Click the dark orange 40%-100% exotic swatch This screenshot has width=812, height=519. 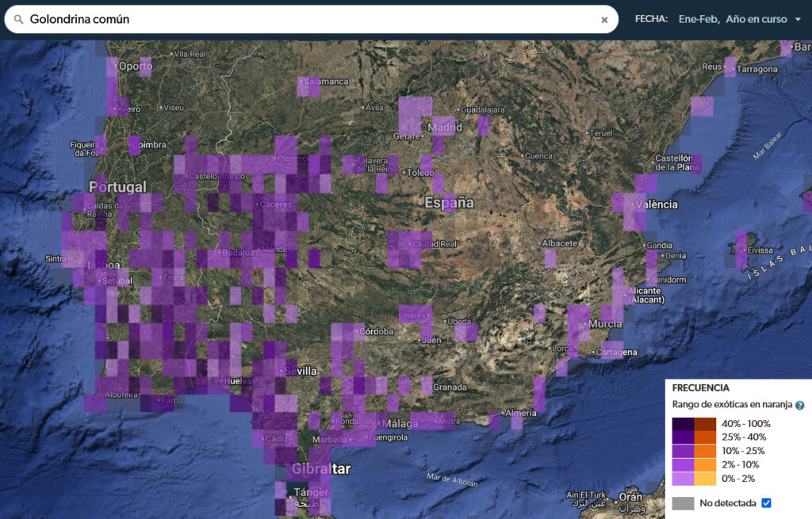705,424
